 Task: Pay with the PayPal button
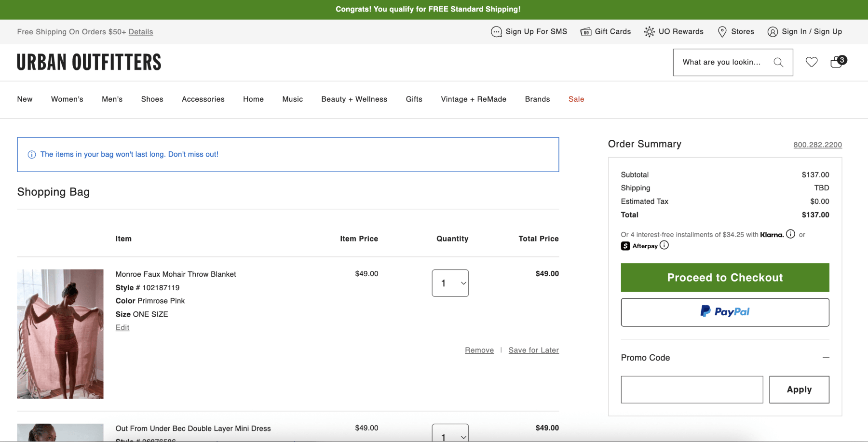(x=725, y=312)
